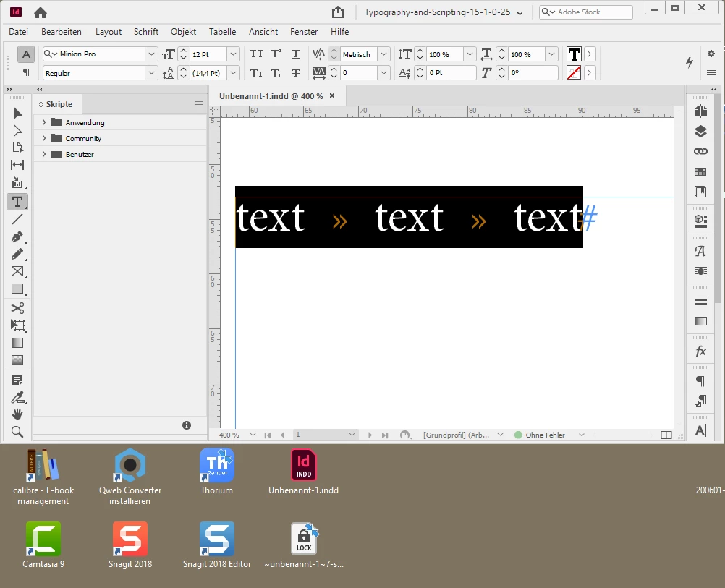Open the Effects (fx) panel
The image size is (725, 588).
[700, 351]
